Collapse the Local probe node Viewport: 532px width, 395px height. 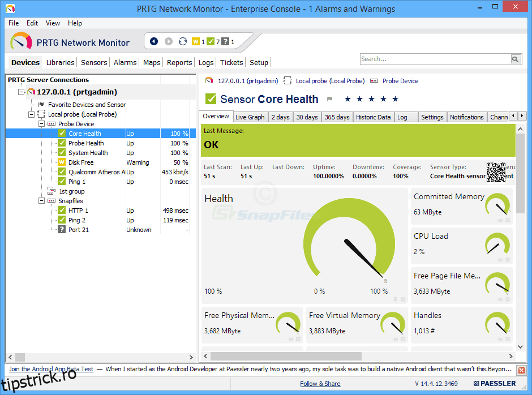tap(31, 114)
